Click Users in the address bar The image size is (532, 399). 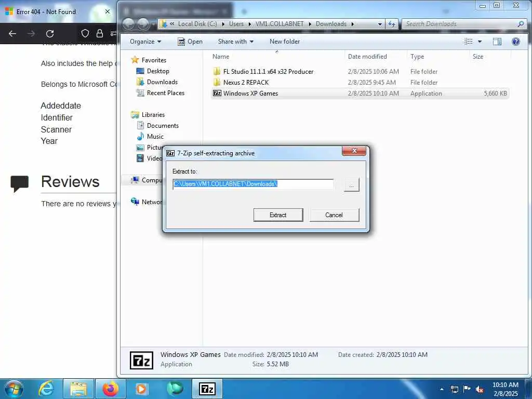point(236,24)
